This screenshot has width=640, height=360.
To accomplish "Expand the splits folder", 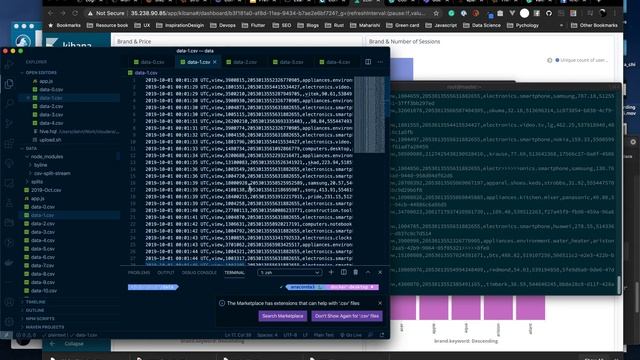I will point(37,182).
